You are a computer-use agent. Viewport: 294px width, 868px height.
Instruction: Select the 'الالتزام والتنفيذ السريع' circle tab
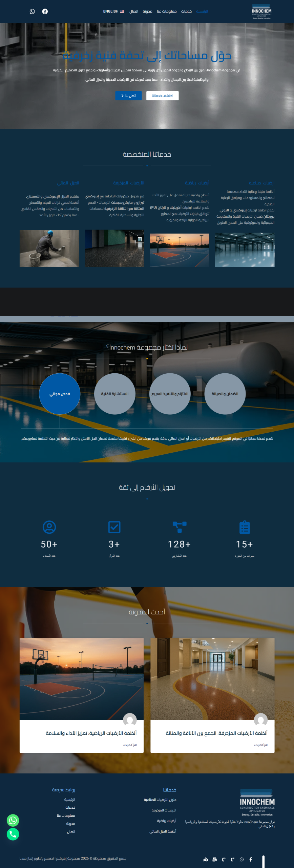coord(170,394)
